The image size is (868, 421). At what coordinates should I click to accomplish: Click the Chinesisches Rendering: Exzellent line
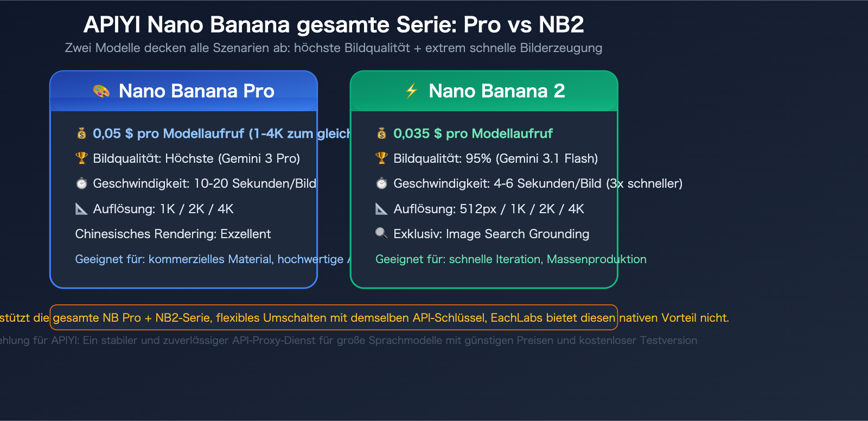click(x=173, y=234)
